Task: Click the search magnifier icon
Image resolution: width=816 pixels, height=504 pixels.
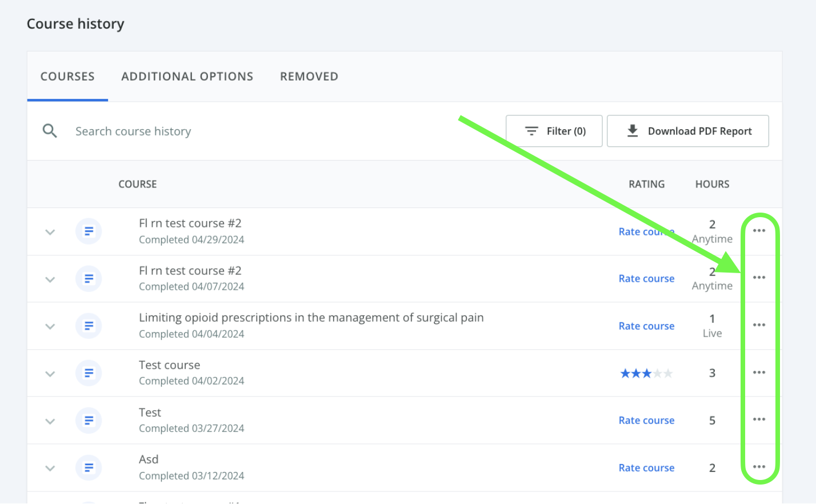Action: (50, 131)
